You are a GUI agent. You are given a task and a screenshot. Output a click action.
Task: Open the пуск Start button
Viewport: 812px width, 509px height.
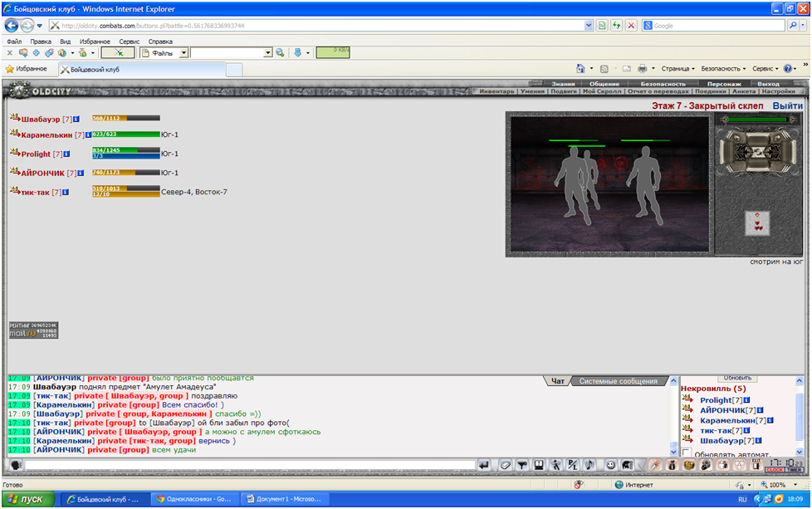coord(30,499)
